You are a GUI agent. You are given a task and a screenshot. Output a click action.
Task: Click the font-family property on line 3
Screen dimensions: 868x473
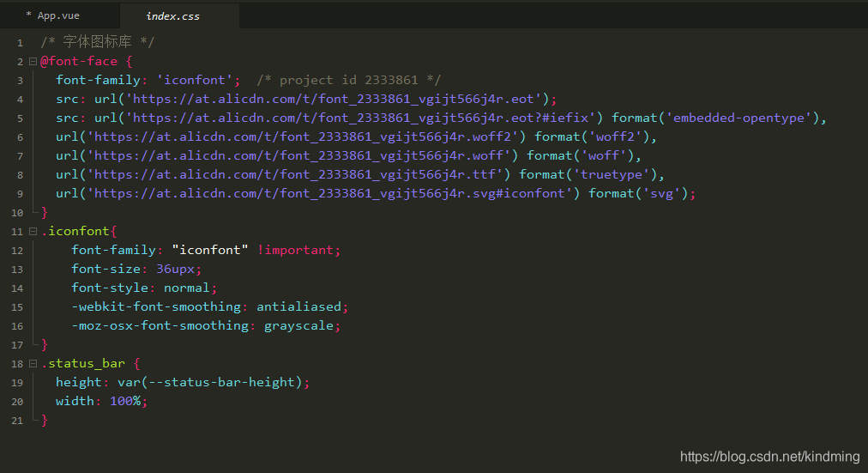coord(98,80)
